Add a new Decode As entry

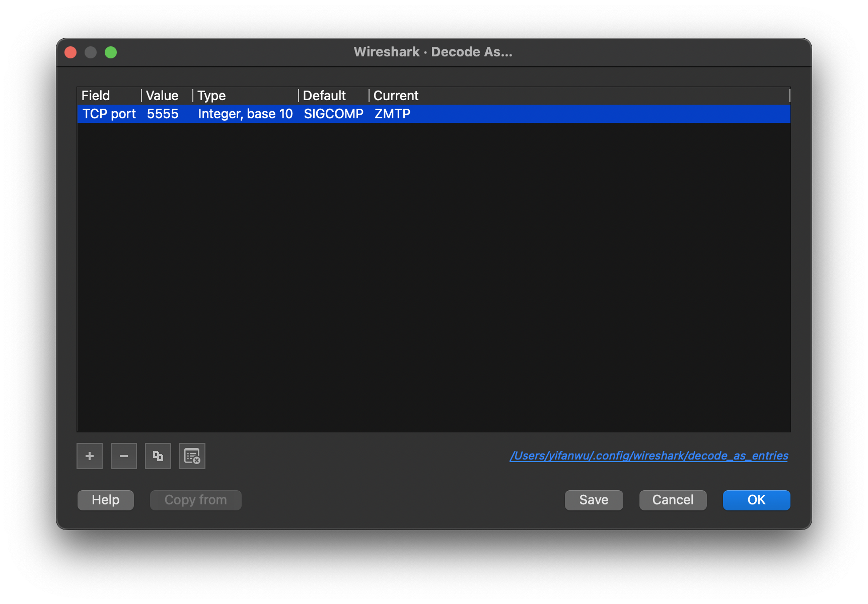[x=90, y=456]
